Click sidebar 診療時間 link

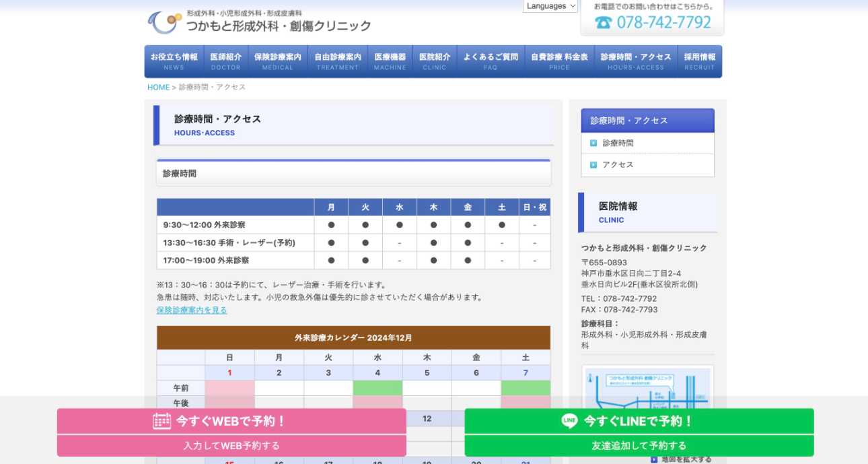(x=618, y=143)
